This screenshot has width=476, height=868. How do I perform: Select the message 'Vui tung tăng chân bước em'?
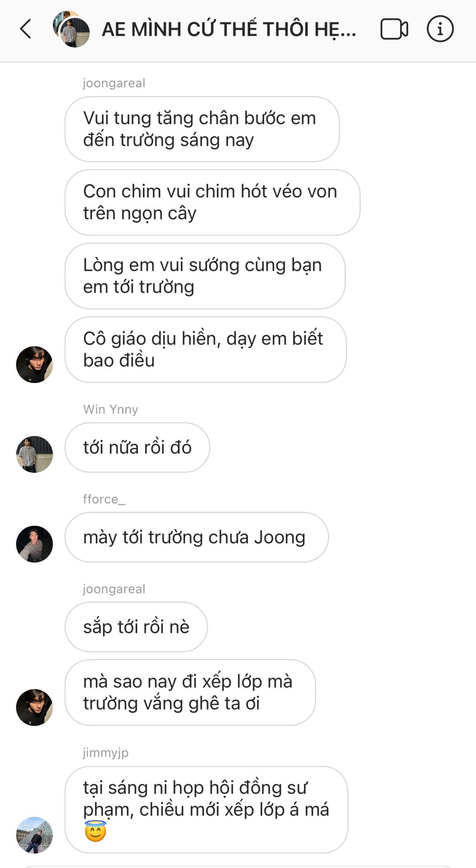pos(202,129)
